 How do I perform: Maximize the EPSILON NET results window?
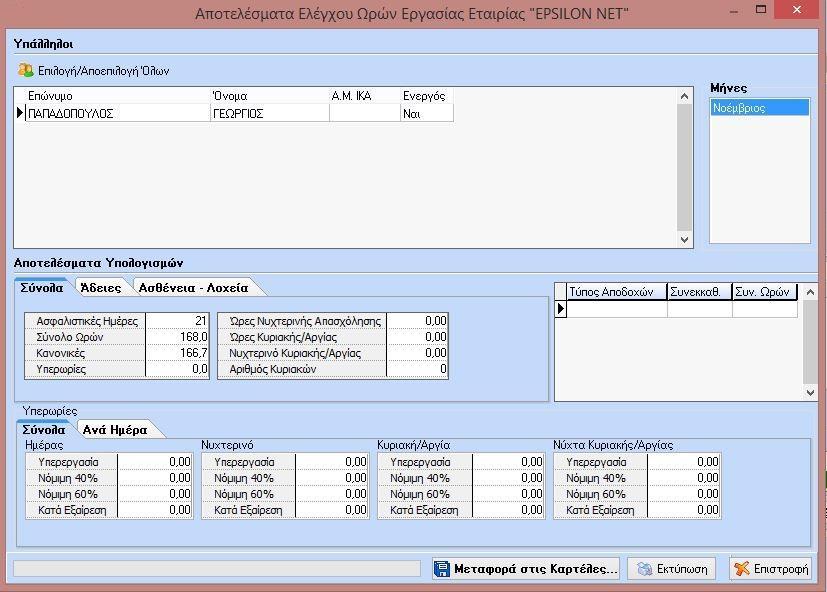tap(761, 10)
